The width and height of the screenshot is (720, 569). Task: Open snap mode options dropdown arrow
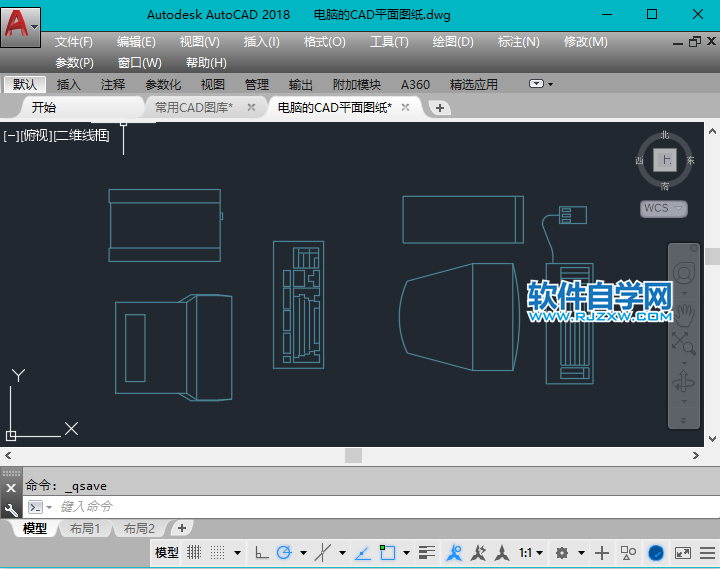tap(237, 553)
